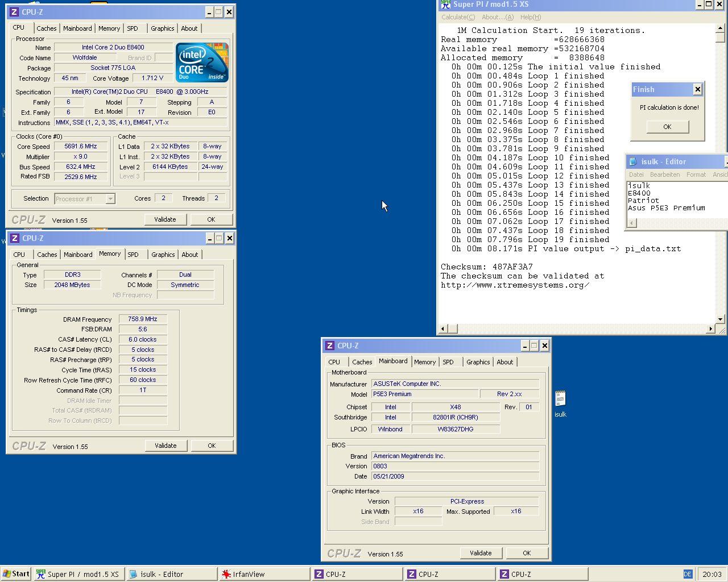Switch to IrfanView from the taskbar
This screenshot has height=582, width=728.
point(264,574)
